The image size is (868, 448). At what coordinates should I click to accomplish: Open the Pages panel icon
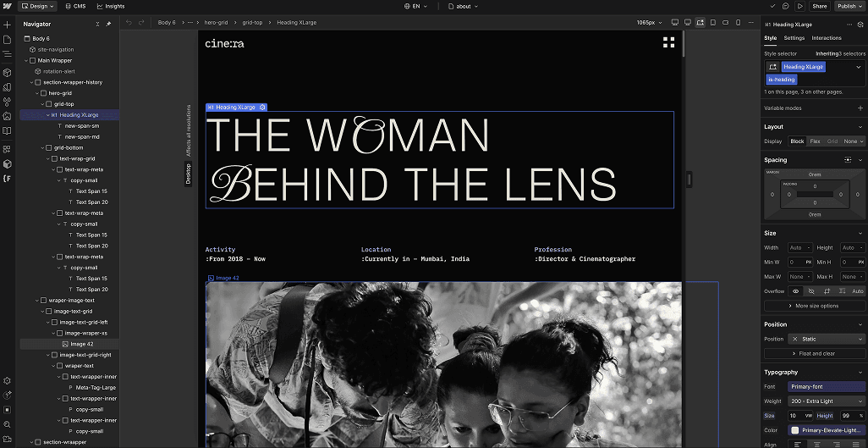[x=7, y=39]
